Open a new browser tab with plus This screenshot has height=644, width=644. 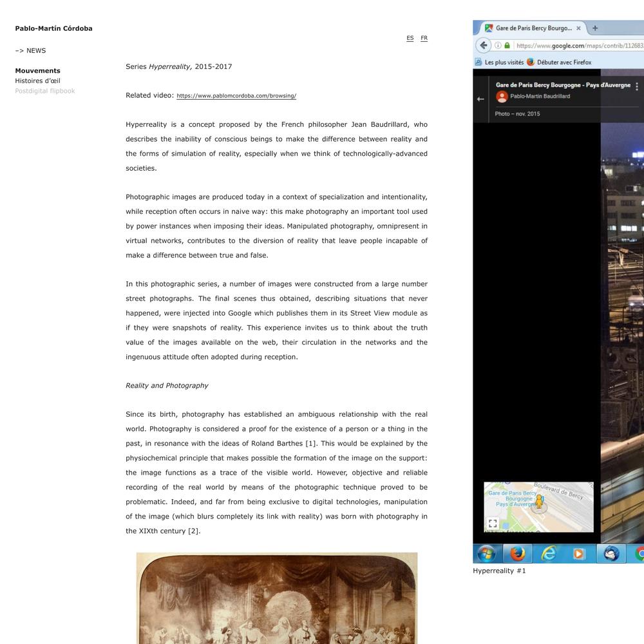[x=595, y=28]
